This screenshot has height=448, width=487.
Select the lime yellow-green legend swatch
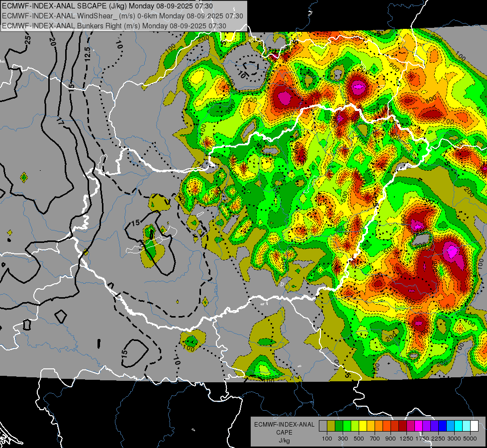pos(355,426)
